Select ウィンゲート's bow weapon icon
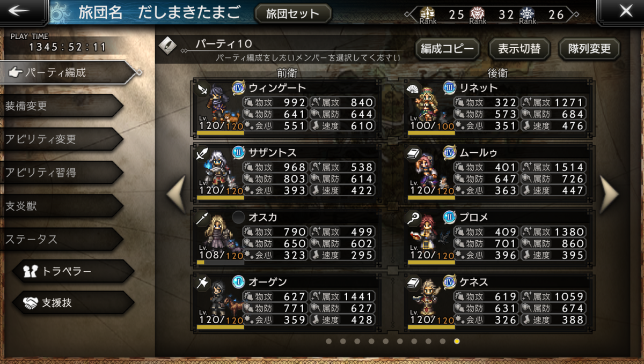Screen dimensions: 644x364 pos(203,88)
